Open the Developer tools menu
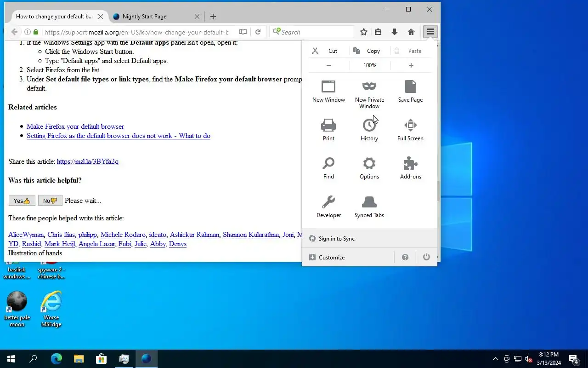 pyautogui.click(x=328, y=207)
